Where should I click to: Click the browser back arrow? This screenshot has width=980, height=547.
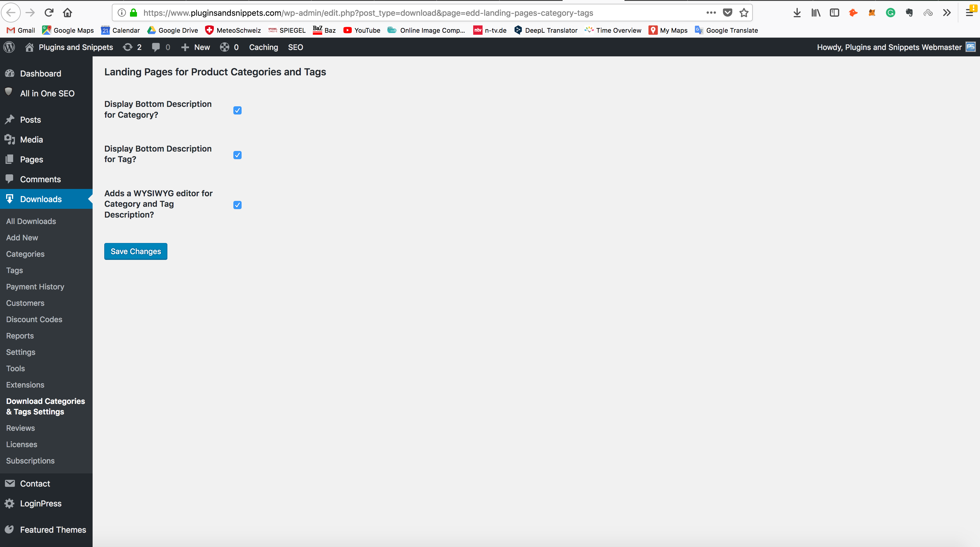(11, 13)
